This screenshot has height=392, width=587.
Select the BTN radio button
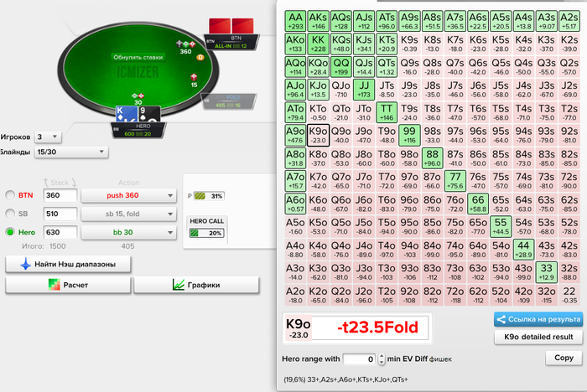10,195
